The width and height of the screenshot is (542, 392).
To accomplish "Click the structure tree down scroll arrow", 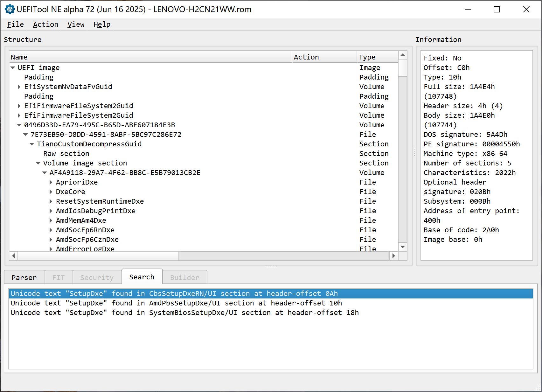I will click(x=403, y=247).
